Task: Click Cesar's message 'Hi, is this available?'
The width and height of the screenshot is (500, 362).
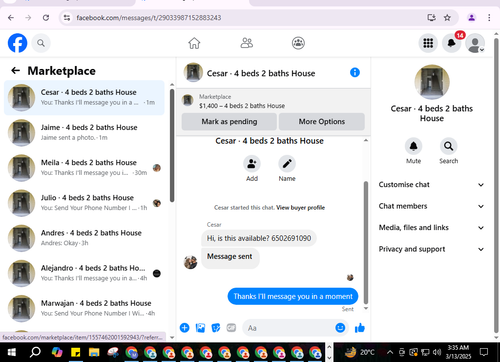Action: pyautogui.click(x=259, y=238)
